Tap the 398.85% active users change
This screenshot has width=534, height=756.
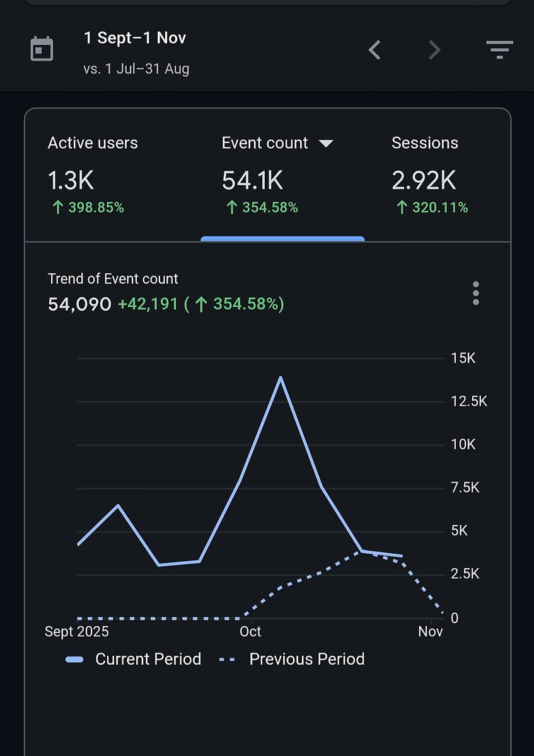(x=88, y=207)
